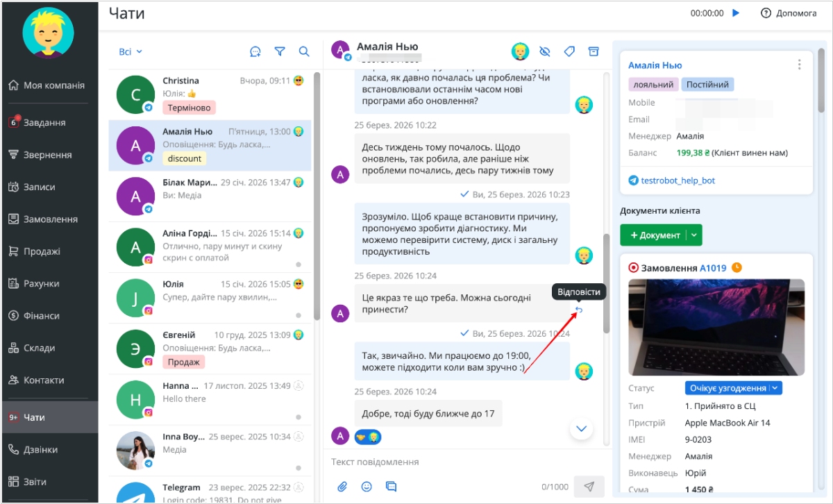Click the reply arrow next to message

pos(579,310)
